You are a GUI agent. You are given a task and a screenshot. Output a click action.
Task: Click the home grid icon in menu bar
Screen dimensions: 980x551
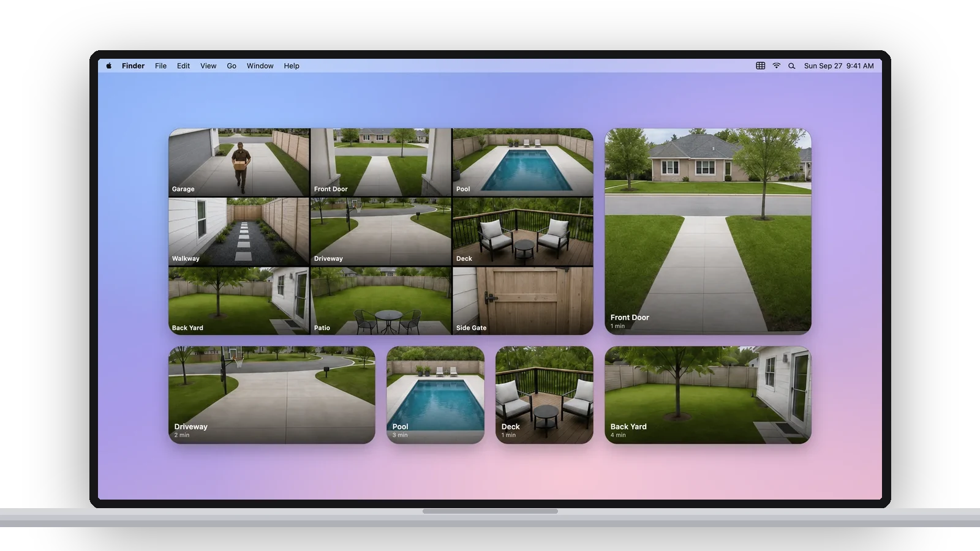[760, 66]
